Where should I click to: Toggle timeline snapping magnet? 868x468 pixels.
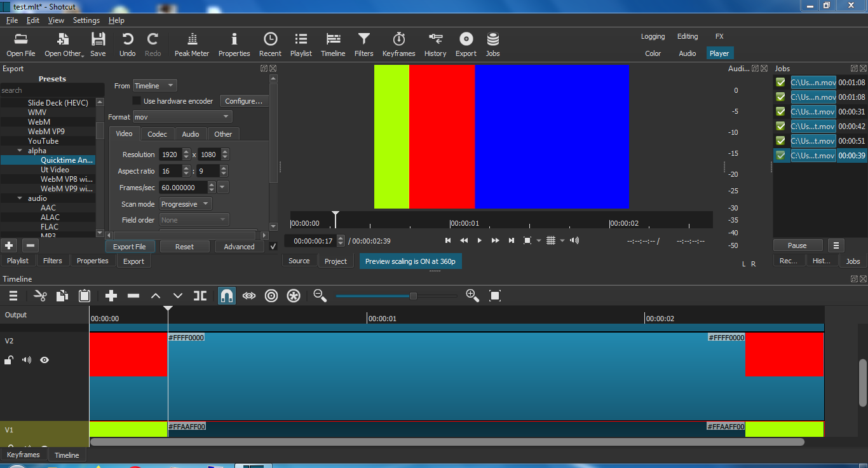tap(227, 296)
